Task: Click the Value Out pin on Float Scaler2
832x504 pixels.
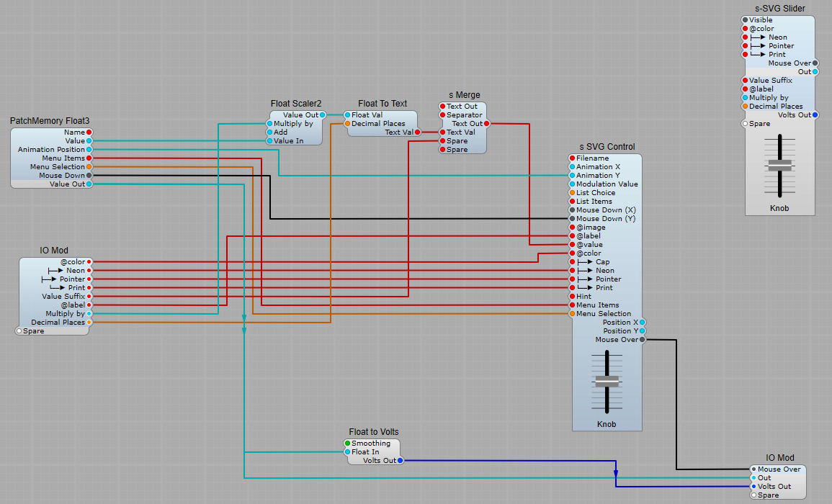Action: (323, 114)
